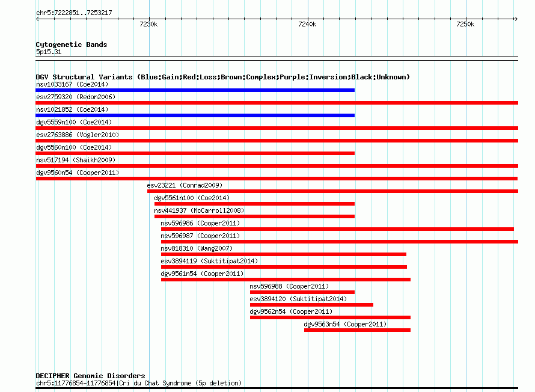Click the right scroll arrow on the ruler
535x392 pixels.
(516, 19)
